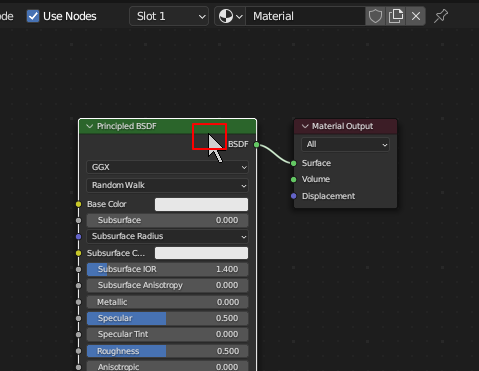Click the Subsurface IOR slider
Viewport: 479px width, 371px height.
(167, 269)
